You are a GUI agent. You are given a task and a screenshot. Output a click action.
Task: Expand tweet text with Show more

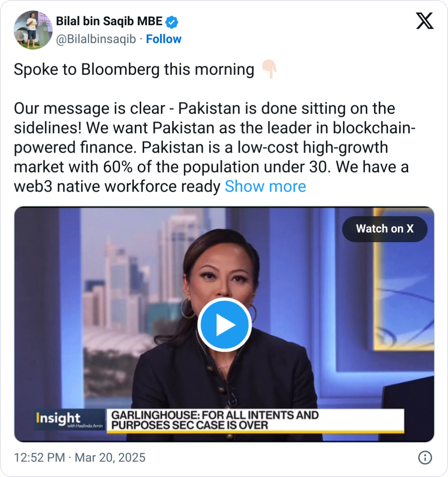point(265,186)
